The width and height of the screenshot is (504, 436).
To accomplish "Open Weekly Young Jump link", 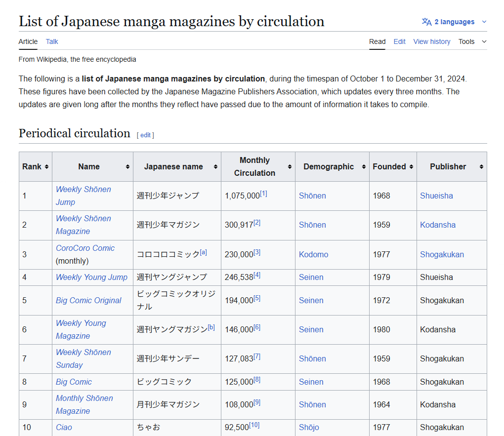I will 91,277.
